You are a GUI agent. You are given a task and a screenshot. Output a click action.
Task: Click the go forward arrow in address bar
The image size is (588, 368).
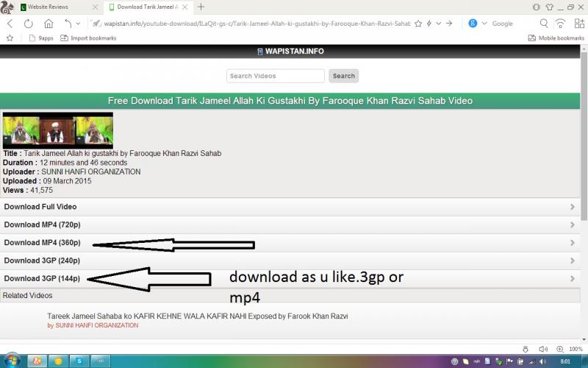[x=449, y=24]
